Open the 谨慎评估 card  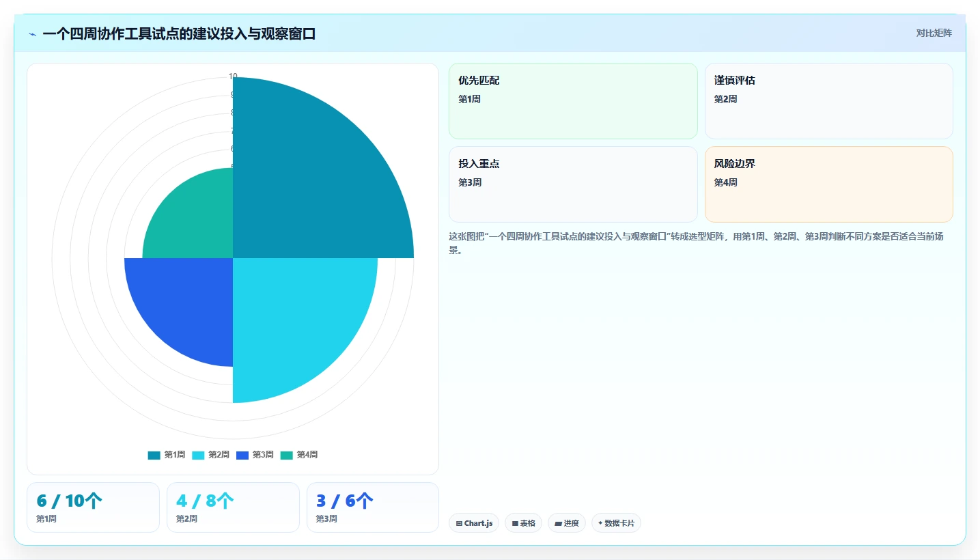coord(828,101)
